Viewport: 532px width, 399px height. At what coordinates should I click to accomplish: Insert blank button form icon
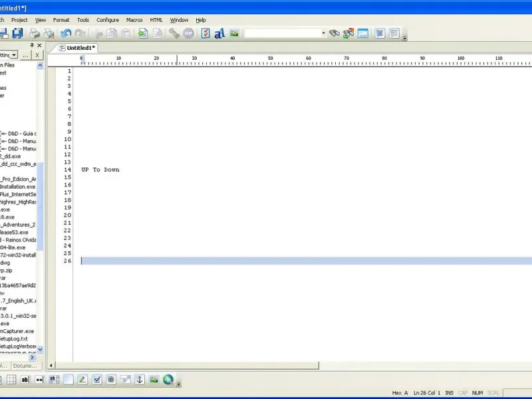(x=68, y=379)
